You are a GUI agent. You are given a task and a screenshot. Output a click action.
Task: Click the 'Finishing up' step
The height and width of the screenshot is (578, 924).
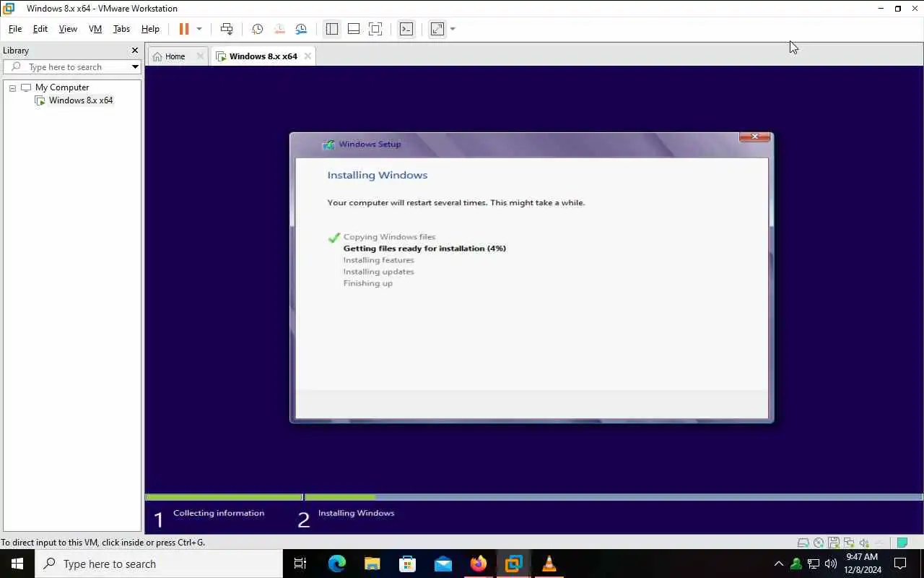pos(367,283)
